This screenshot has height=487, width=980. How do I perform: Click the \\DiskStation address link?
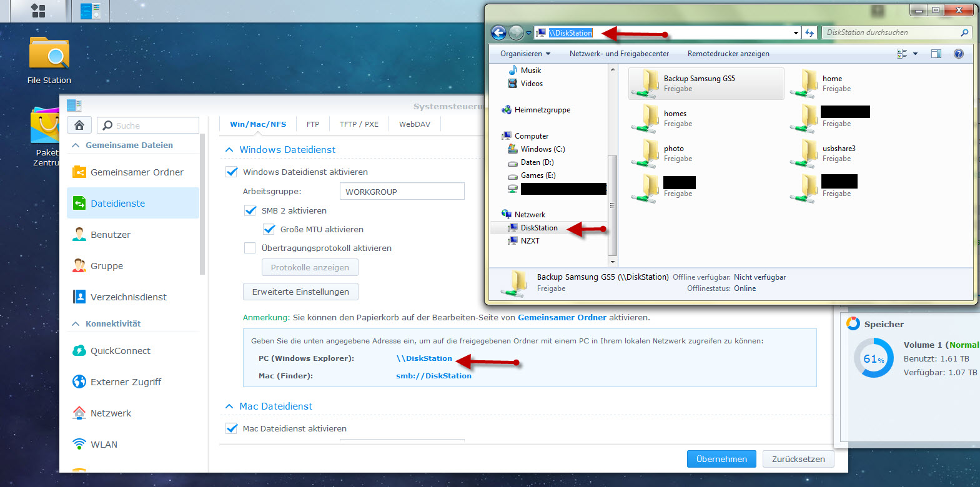[424, 358]
